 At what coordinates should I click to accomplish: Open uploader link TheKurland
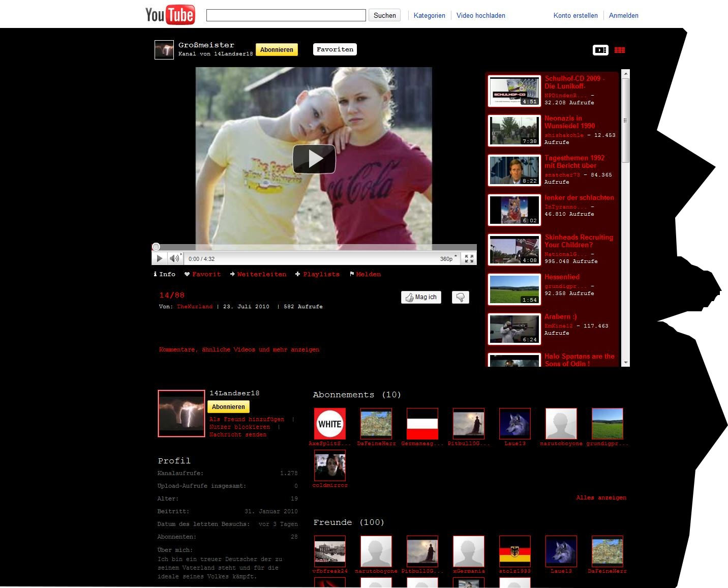[x=195, y=307]
